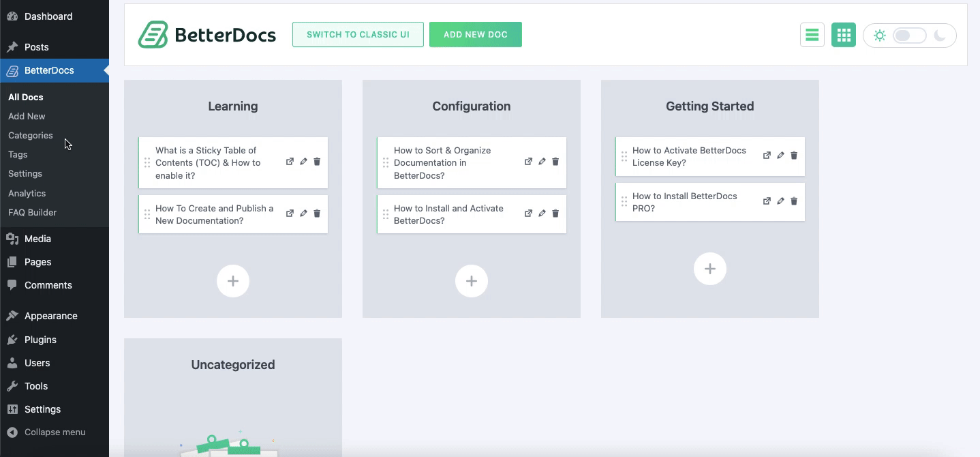Add a new doc to Learning category

click(233, 281)
